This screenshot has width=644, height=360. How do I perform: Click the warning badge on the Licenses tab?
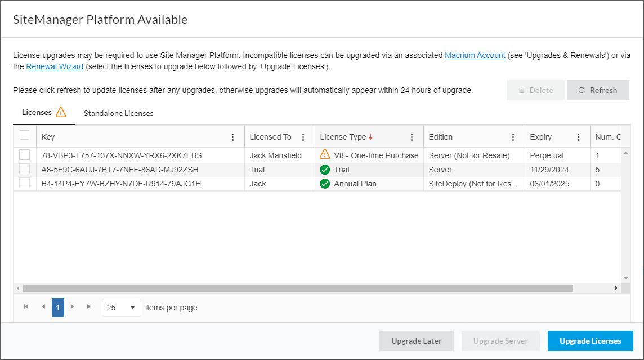point(60,112)
